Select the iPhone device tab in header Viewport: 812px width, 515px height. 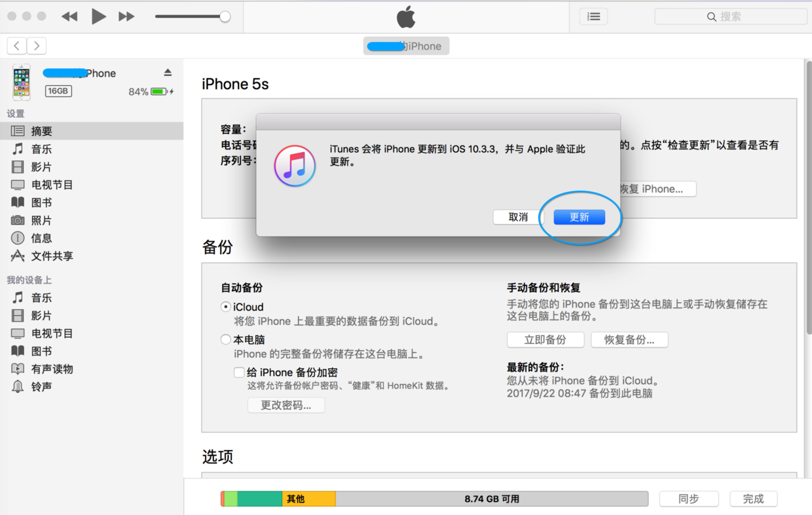pos(406,46)
